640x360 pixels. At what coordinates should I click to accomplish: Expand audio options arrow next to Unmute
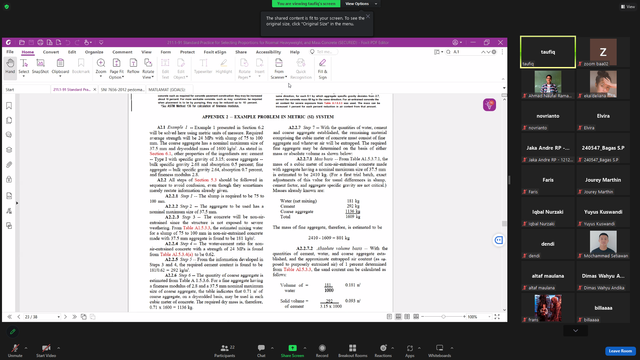(x=26, y=348)
